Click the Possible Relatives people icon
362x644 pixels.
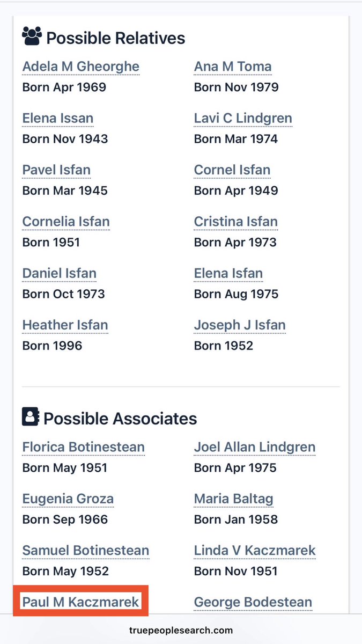click(32, 36)
